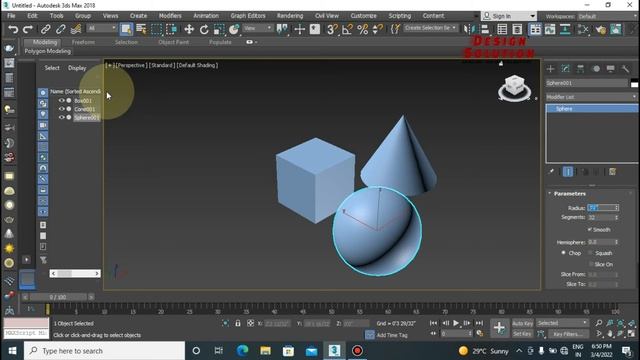640x360 pixels.
Task: Open the Motion panel tab
Action: tap(596, 69)
